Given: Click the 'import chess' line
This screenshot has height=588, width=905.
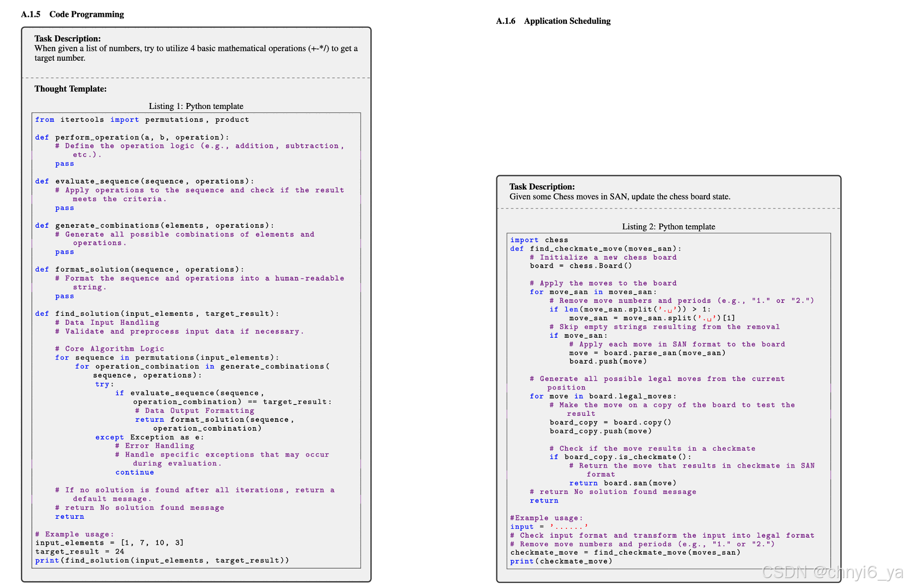Looking at the screenshot, I should (539, 240).
